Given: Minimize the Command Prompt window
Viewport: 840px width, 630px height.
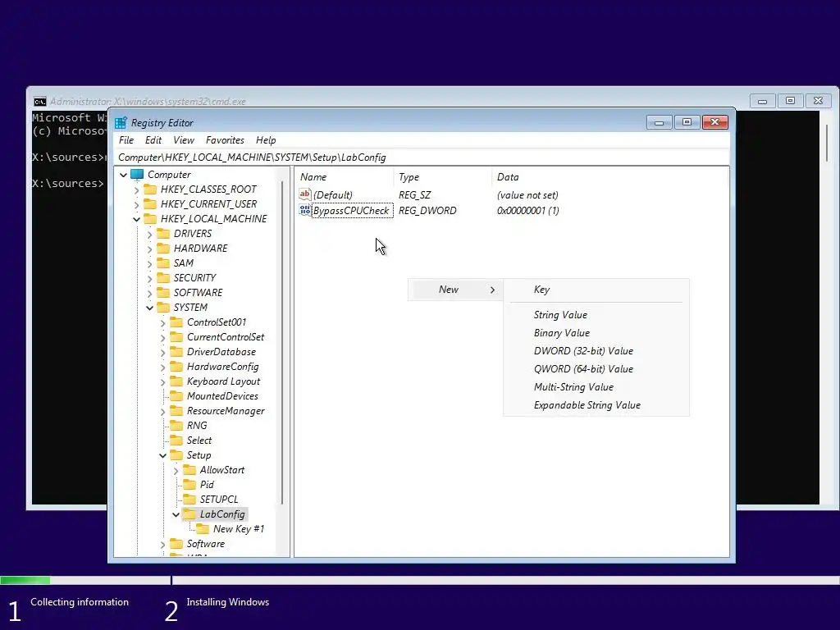Looking at the screenshot, I should [762, 101].
